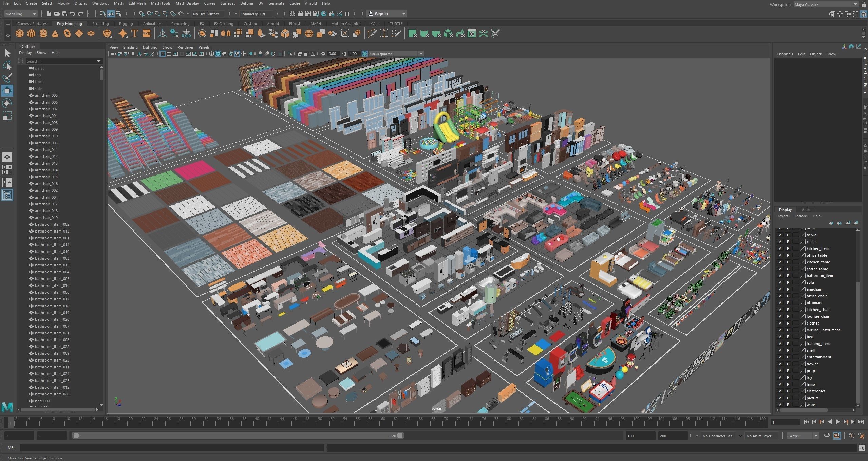Click the Save scene icon
The height and width of the screenshot is (461, 868).
tap(64, 14)
